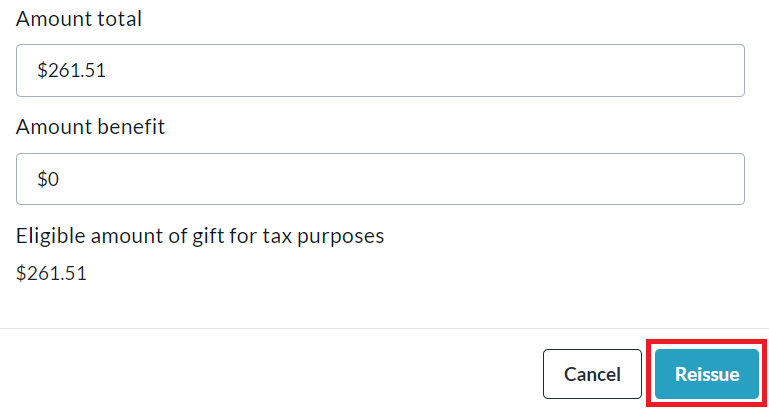
Task: Click the word "total" in the field label
Action: pos(119,19)
